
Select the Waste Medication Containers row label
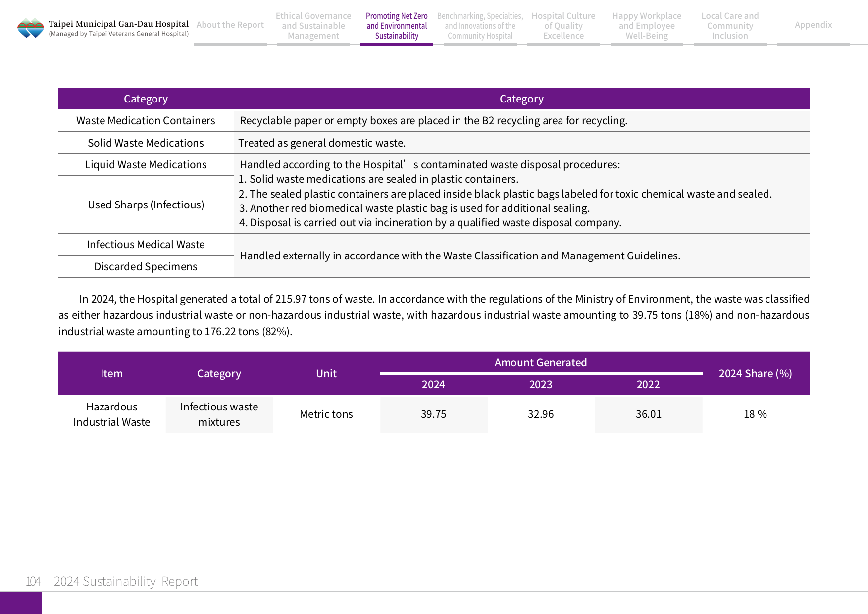[x=146, y=120]
